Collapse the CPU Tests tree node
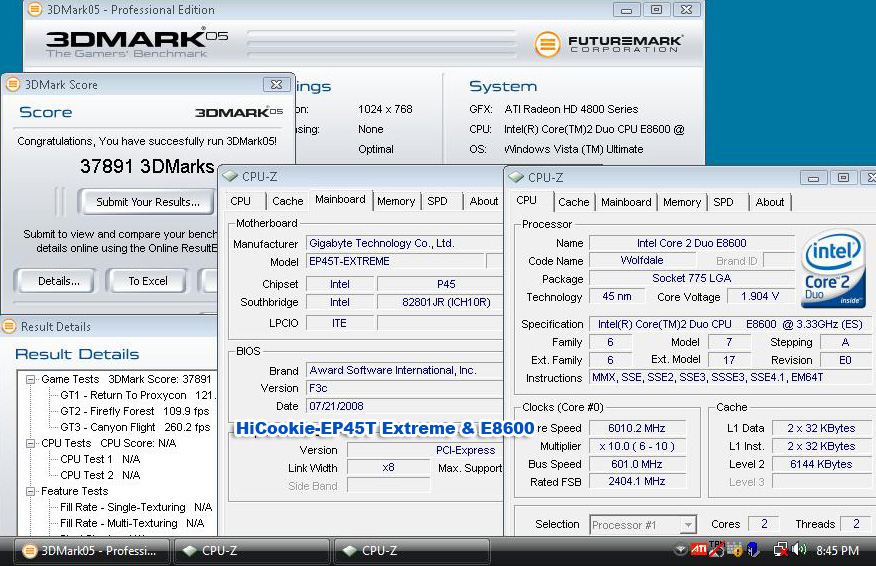876x566 pixels. 31,444
